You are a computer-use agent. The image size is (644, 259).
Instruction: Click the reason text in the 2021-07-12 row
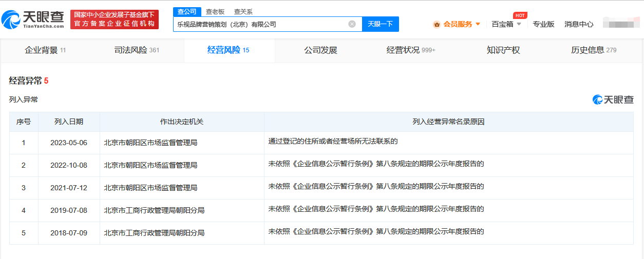(x=376, y=186)
